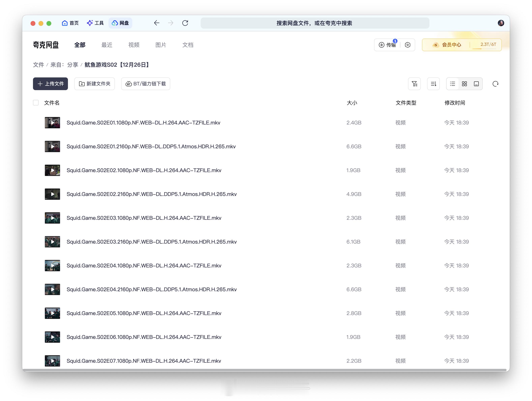Viewport: 532px width, 401px height.
Task: Go forward with the right arrow
Action: (171, 23)
